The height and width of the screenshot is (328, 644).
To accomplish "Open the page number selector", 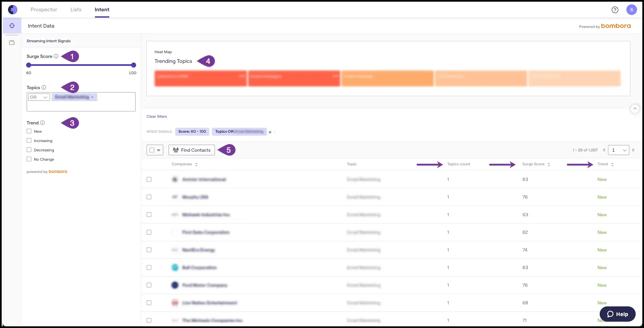I will click(618, 150).
